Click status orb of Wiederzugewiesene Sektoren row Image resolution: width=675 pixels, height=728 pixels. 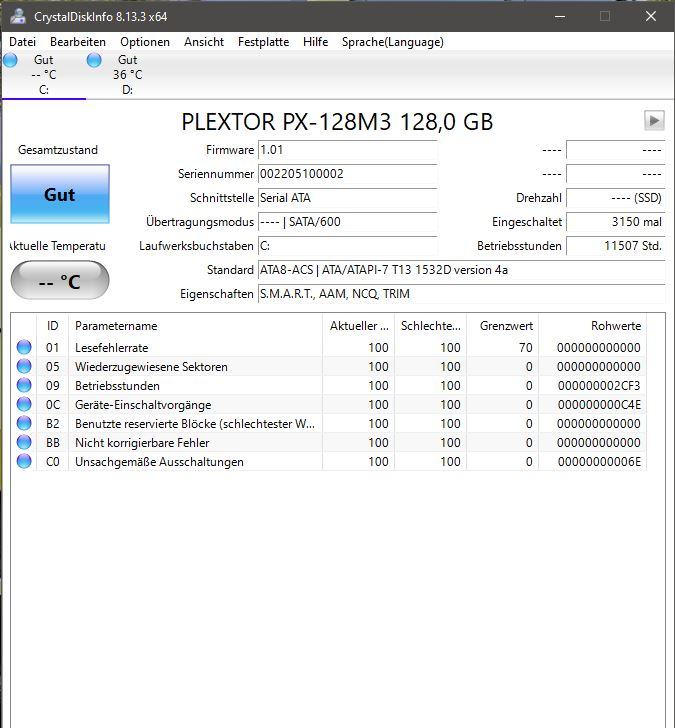(x=24, y=366)
